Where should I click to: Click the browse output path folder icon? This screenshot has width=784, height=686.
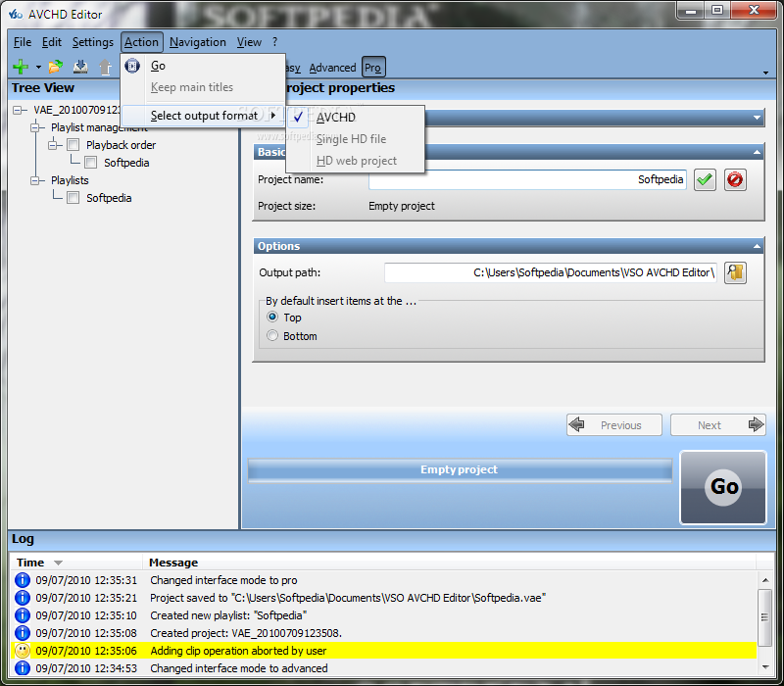coord(735,273)
